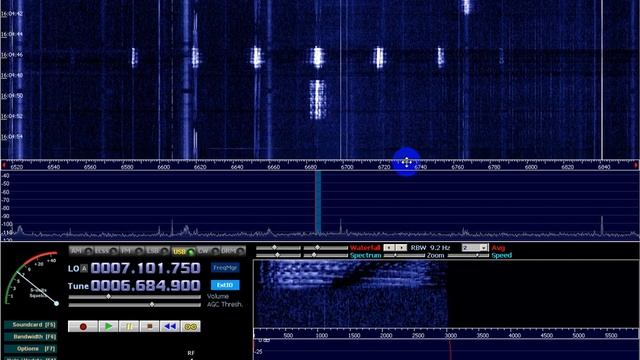Click the 16:04:50 waterfall timestamp
The height and width of the screenshot is (360, 640).
[12, 96]
